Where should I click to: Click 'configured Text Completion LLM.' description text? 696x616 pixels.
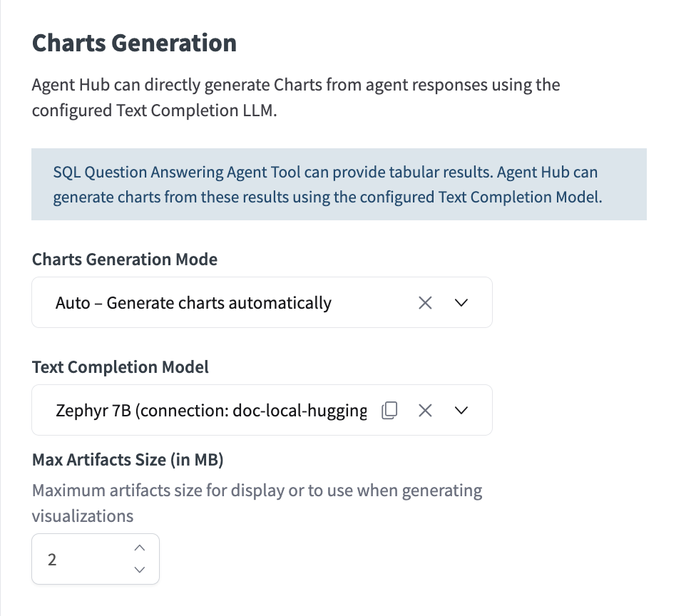coord(153,112)
